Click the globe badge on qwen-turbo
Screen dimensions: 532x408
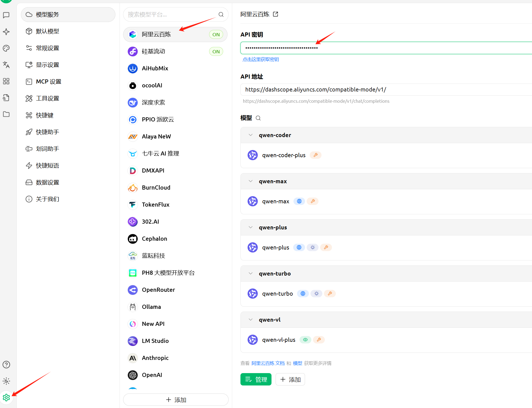click(303, 293)
